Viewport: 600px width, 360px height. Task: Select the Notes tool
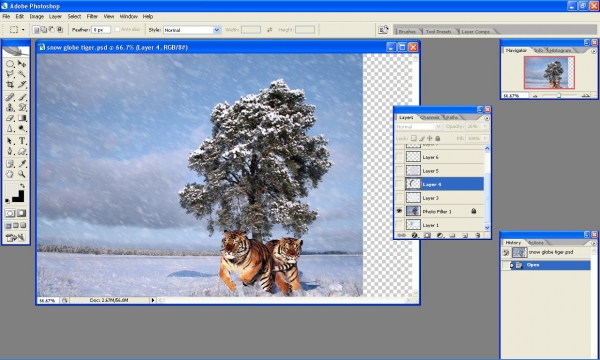(x=10, y=164)
